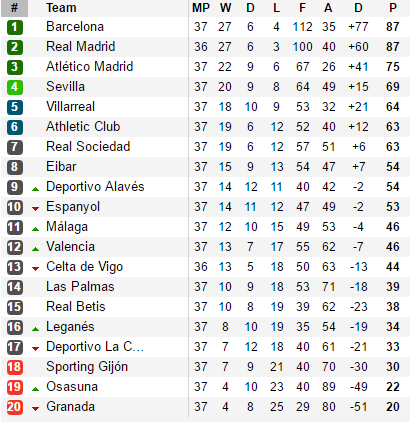Open the Barcelona team link
This screenshot has height=422, width=410.
[75, 27]
